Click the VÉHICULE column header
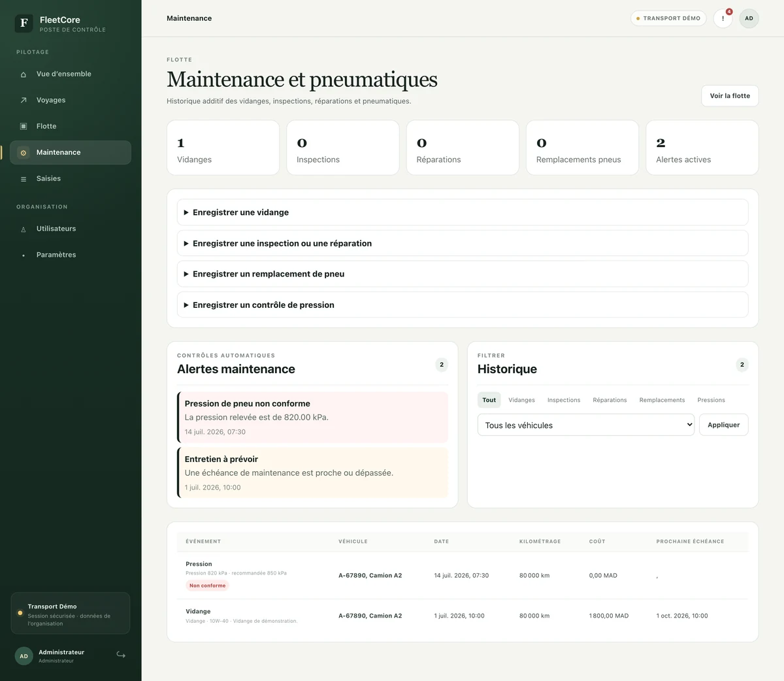This screenshot has width=784, height=681. [353, 541]
